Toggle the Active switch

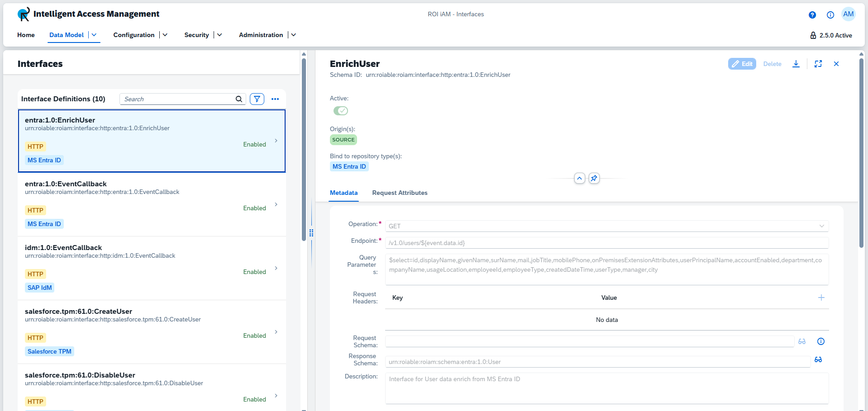[341, 111]
